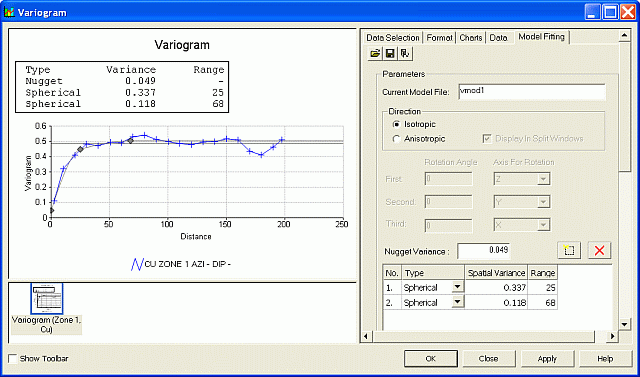Screen dimensions: 640x377
Task: Click the save-as icon beside floppy disk
Action: [x=405, y=53]
